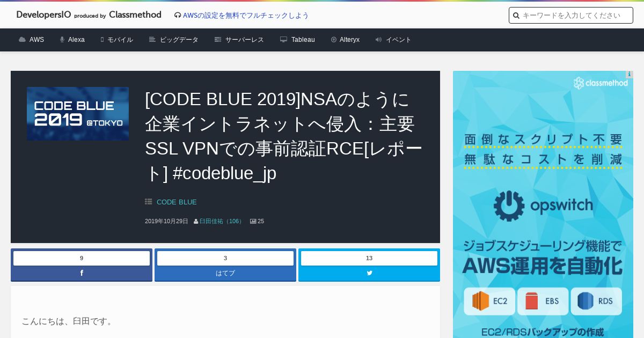Click the article title about SSL VPN RCE
This screenshot has height=338, width=644.
(x=284, y=136)
